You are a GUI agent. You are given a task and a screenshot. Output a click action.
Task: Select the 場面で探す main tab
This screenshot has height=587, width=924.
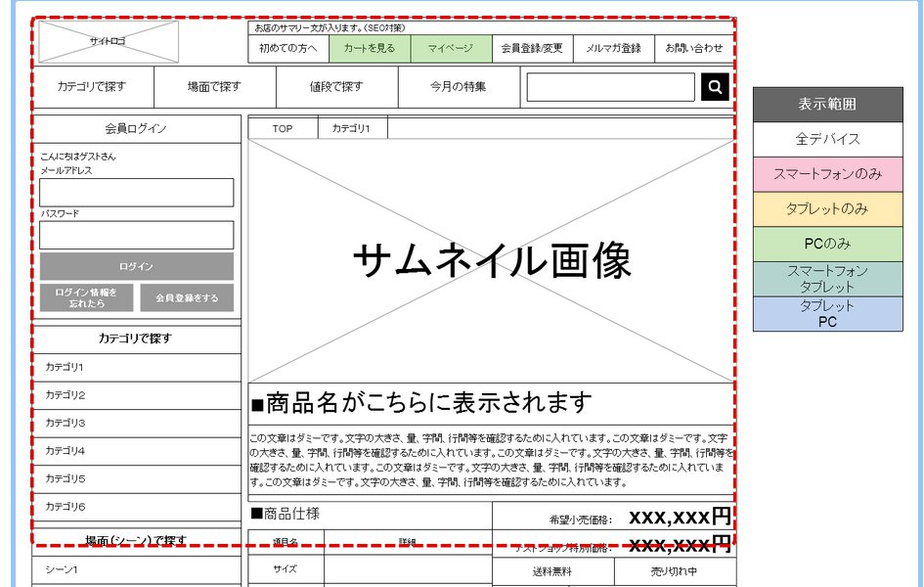[x=215, y=87]
